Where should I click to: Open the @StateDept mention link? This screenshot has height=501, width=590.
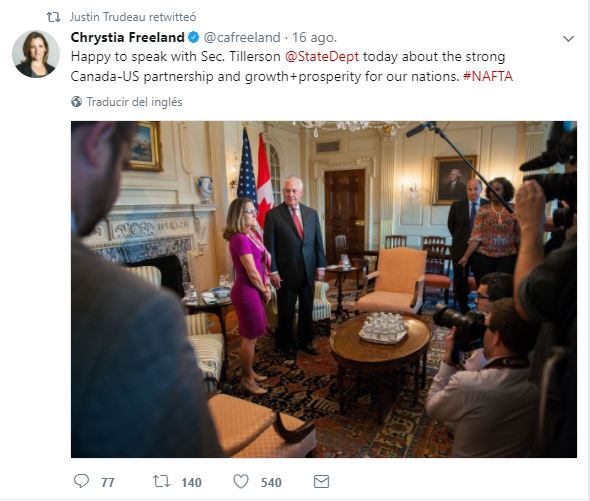coord(322,56)
